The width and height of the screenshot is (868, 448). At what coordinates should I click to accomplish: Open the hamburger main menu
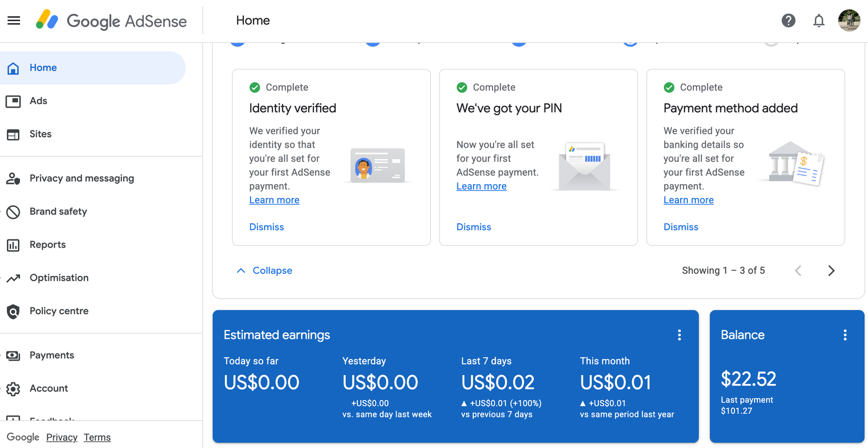[14, 21]
